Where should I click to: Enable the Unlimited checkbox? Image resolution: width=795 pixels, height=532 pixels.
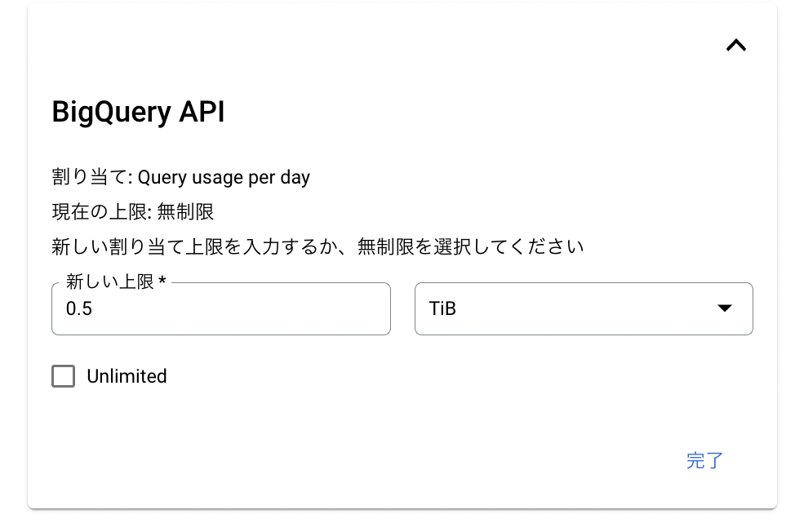point(64,376)
